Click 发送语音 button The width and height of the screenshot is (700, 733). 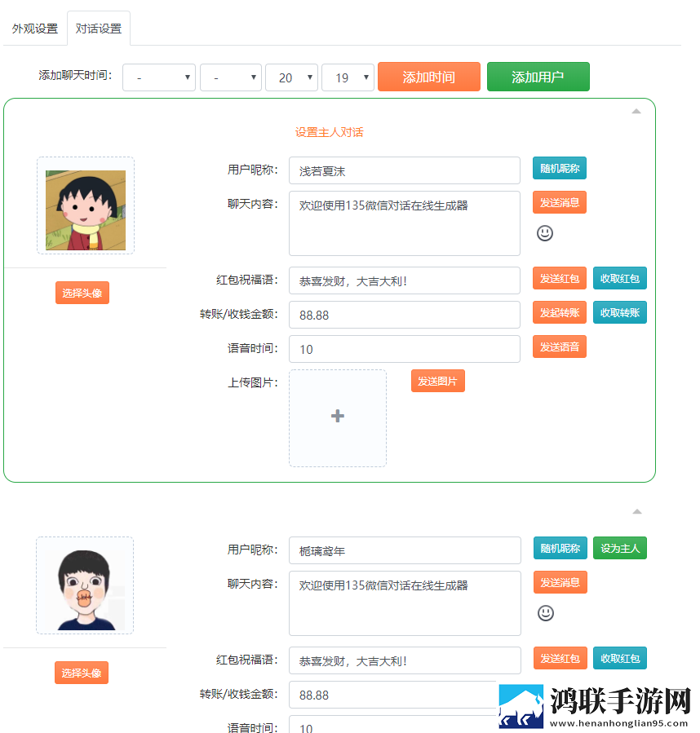[560, 347]
